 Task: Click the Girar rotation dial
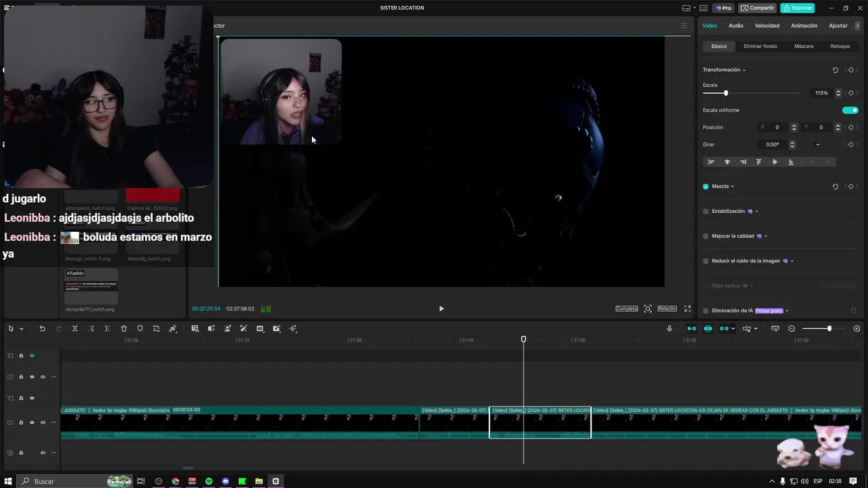pos(817,144)
